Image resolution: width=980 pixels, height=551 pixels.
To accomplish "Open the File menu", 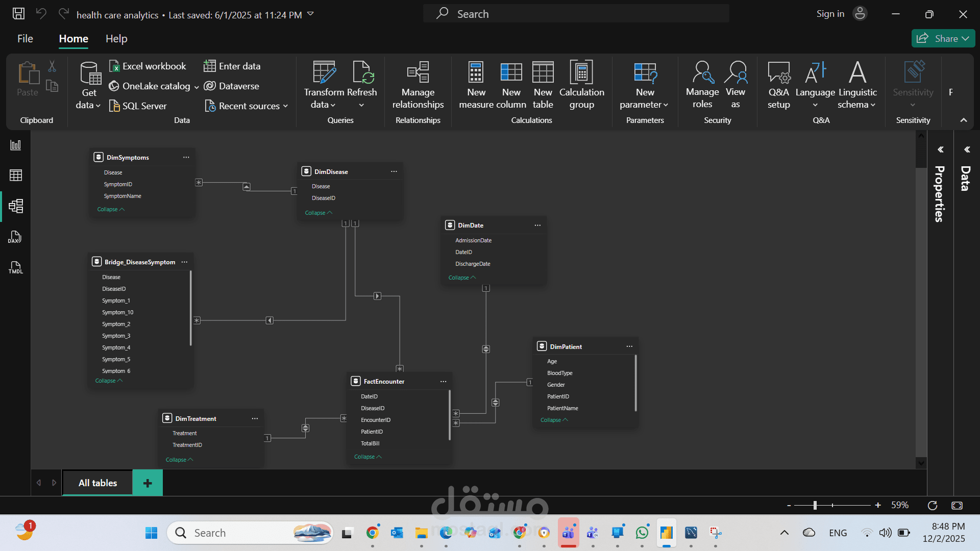I will click(x=25, y=39).
